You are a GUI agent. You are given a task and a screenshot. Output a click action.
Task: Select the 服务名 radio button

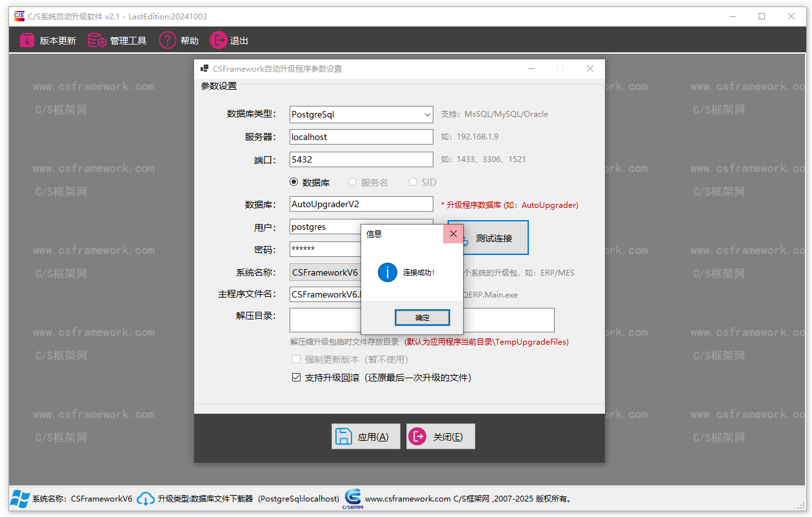352,182
